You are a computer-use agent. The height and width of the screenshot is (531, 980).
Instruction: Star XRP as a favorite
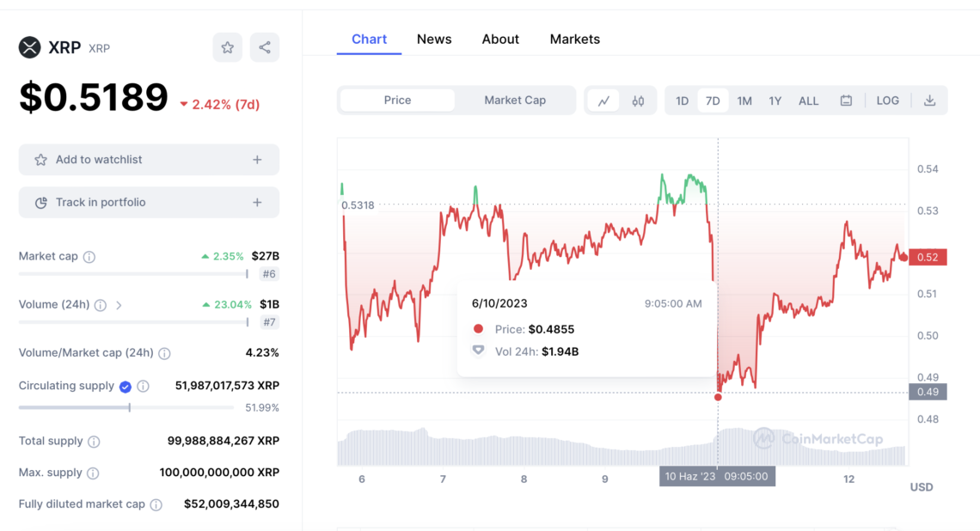pyautogui.click(x=228, y=47)
